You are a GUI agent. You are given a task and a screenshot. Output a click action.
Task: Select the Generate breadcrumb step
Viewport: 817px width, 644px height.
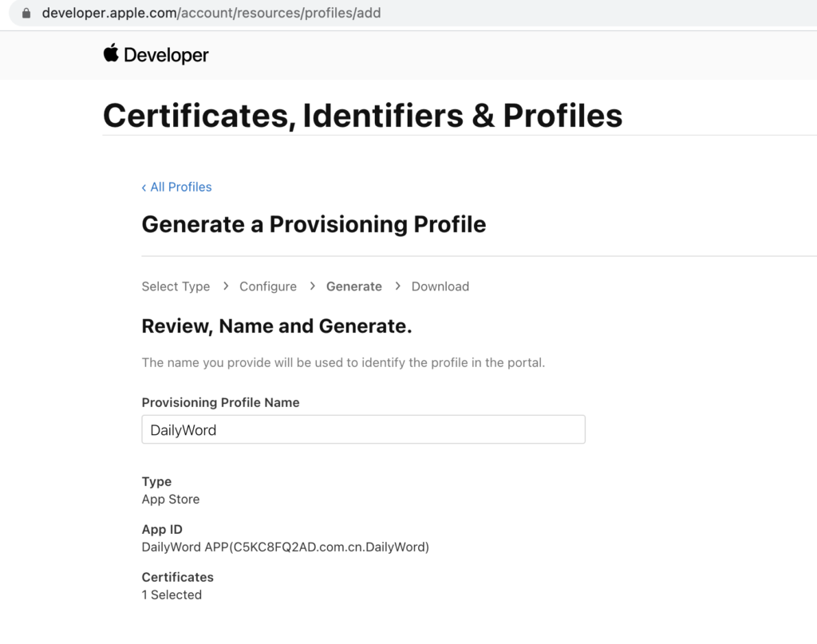click(x=353, y=286)
